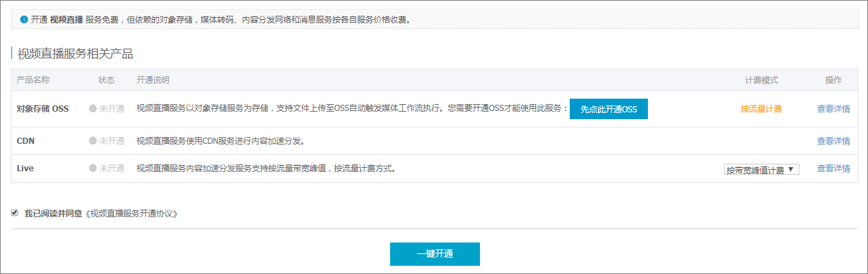Click the blue info icon in notice bar
Viewport: 868px width, 274px height.
point(24,20)
